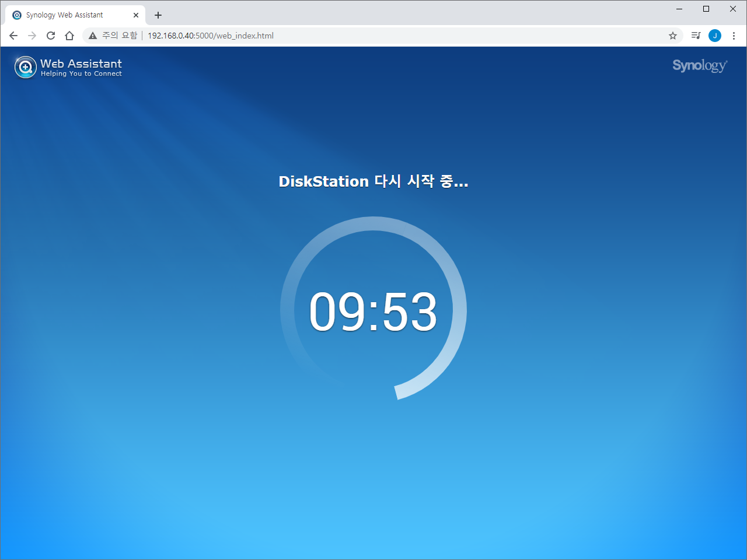Click the address bar URL 192.168.0.40:5000
This screenshot has height=560, width=747.
[210, 36]
